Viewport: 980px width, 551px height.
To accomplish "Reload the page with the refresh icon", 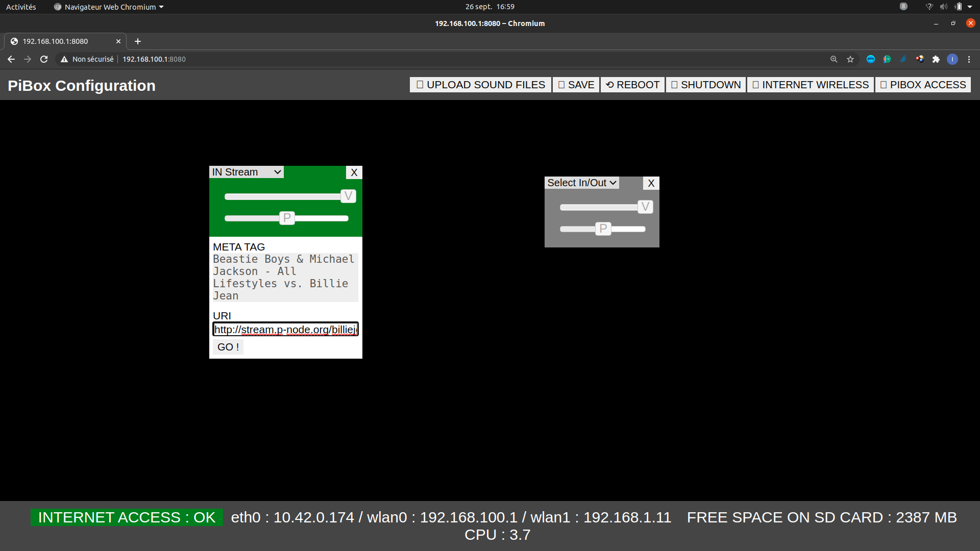I will click(x=44, y=59).
